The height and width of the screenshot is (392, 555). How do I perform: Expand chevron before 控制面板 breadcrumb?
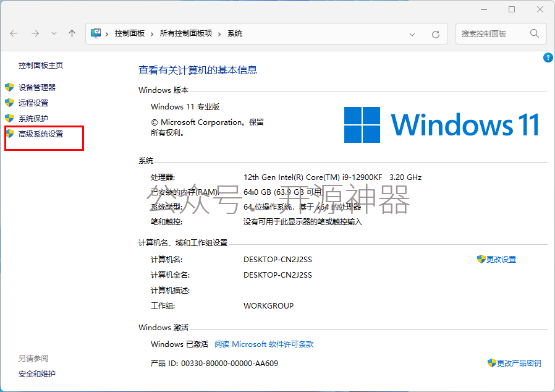(x=107, y=34)
